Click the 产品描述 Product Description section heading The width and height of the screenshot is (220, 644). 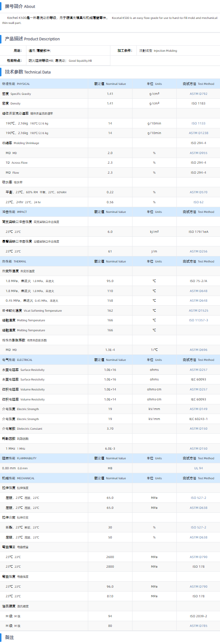click(32, 39)
